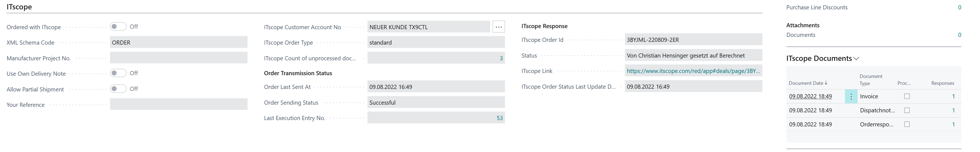Image resolution: width=980 pixels, height=152 pixels.
Task: Open lookup for ITscope Customer Account No
Action: point(498,27)
